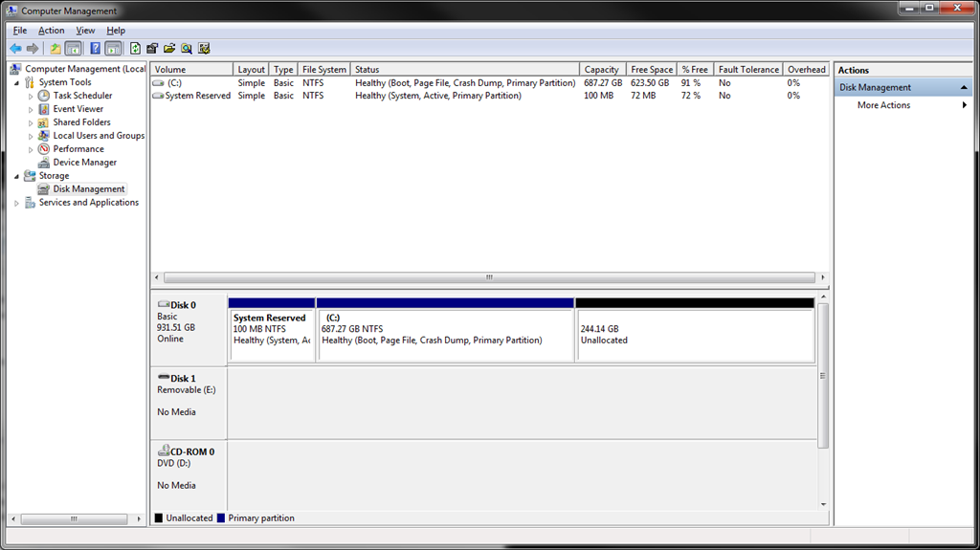Click the Disk 0 label panel

pyautogui.click(x=189, y=330)
